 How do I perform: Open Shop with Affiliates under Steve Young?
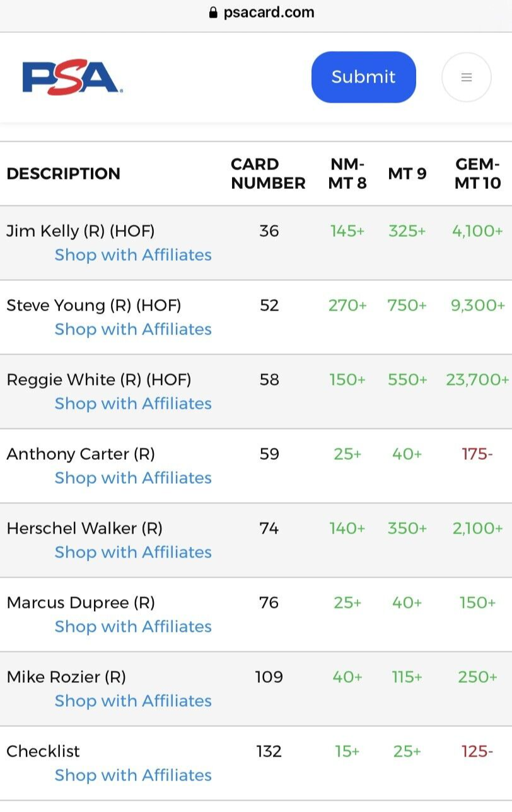133,329
